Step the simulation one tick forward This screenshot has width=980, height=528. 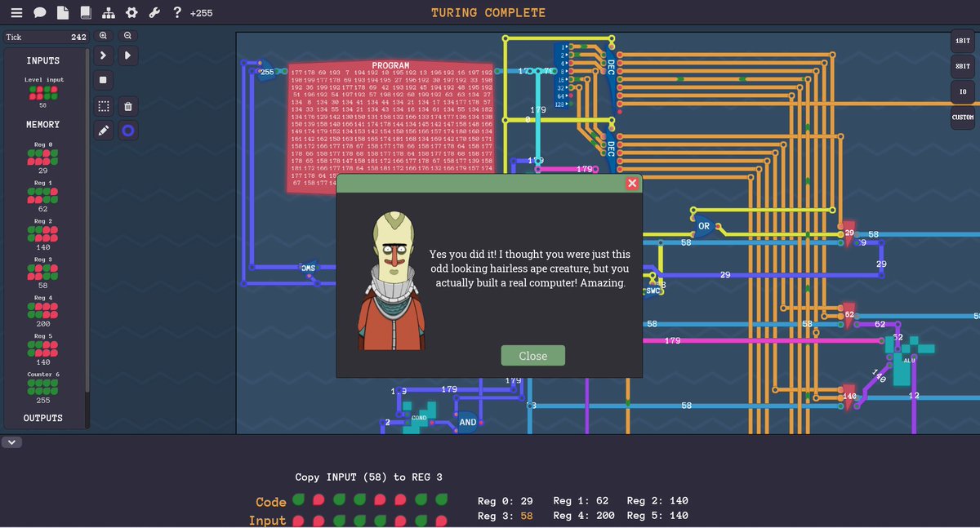pyautogui.click(x=104, y=55)
